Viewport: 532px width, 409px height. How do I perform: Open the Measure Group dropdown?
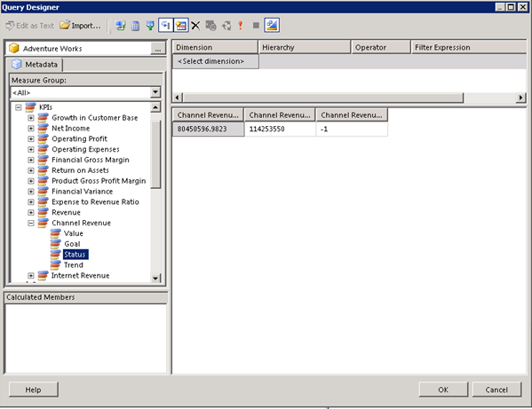point(155,92)
